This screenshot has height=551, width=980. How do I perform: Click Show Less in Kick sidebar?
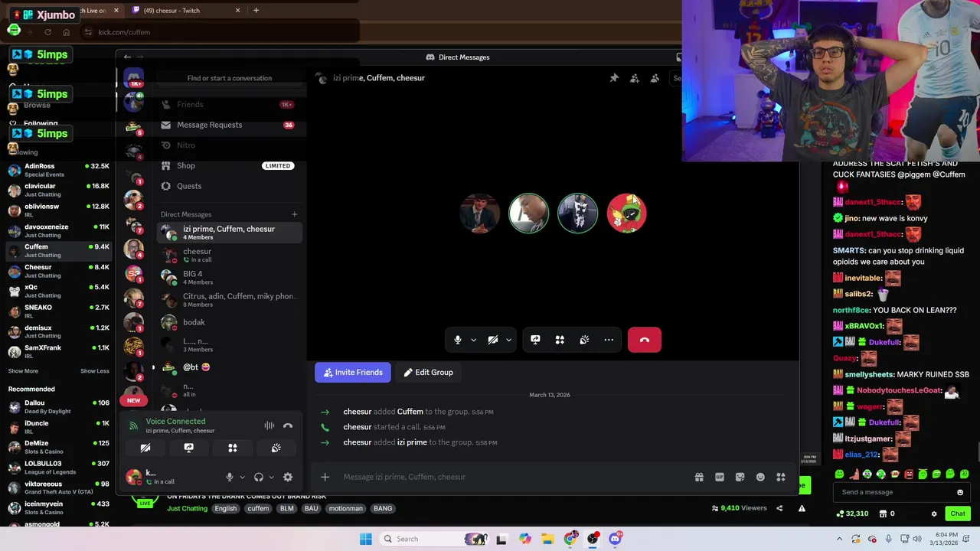pyautogui.click(x=95, y=371)
